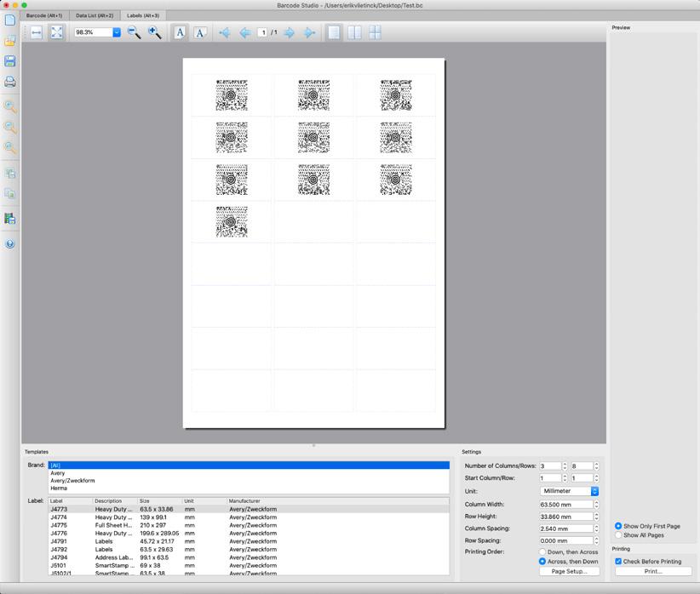Open help from the sidebar question mark icon
The height and width of the screenshot is (594, 700).
pyautogui.click(x=10, y=243)
